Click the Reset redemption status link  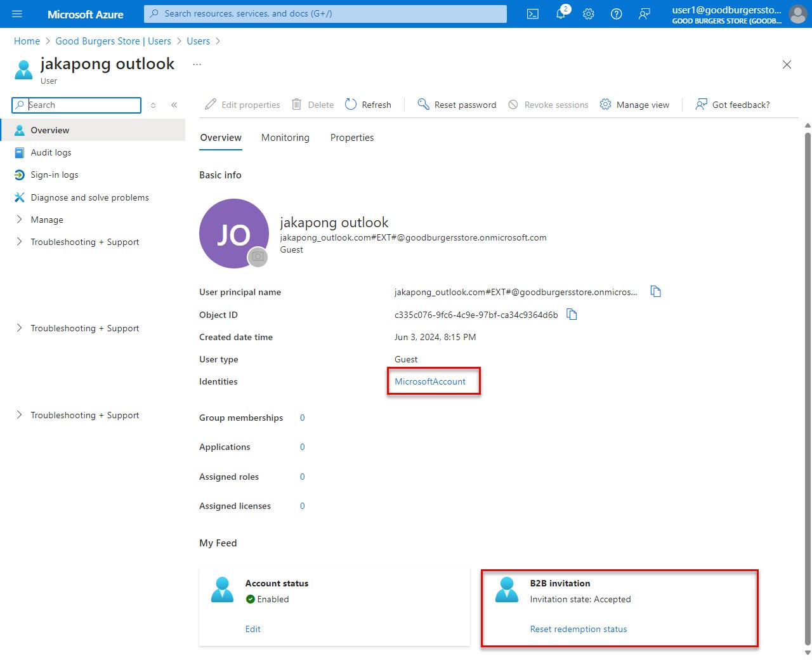[578, 629]
